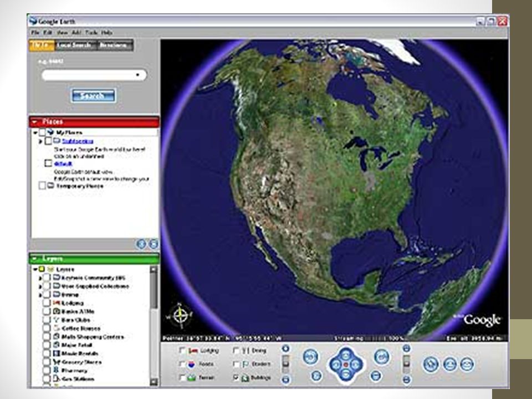Click the Fly To search input field
The height and width of the screenshot is (399, 532).
point(94,75)
